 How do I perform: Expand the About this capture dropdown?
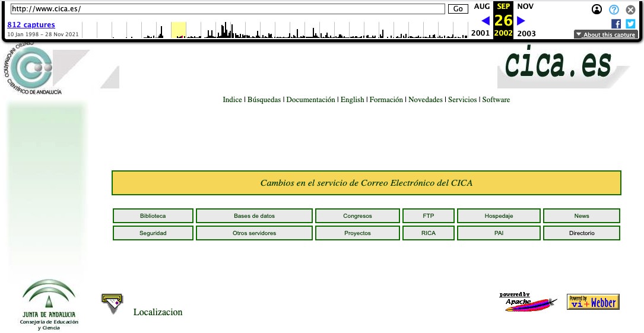click(x=605, y=34)
